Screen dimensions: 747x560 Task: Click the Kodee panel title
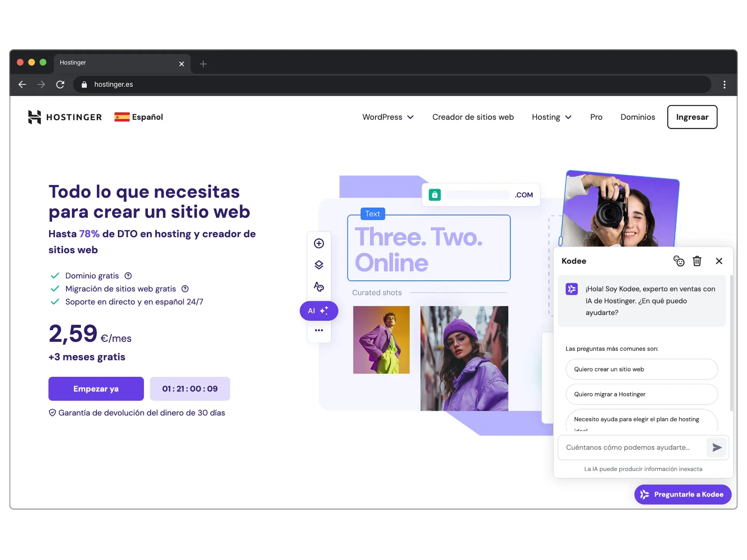pos(574,261)
